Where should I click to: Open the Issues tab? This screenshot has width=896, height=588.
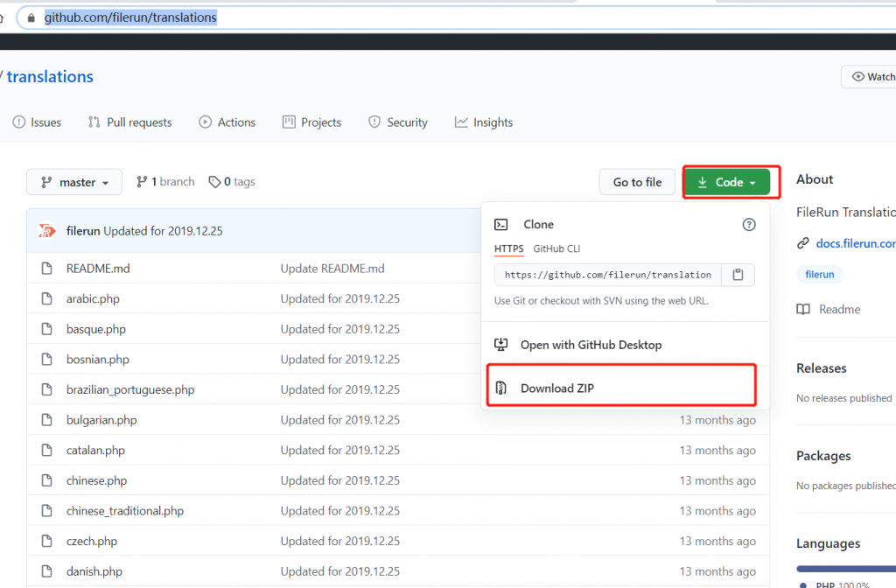(x=37, y=122)
